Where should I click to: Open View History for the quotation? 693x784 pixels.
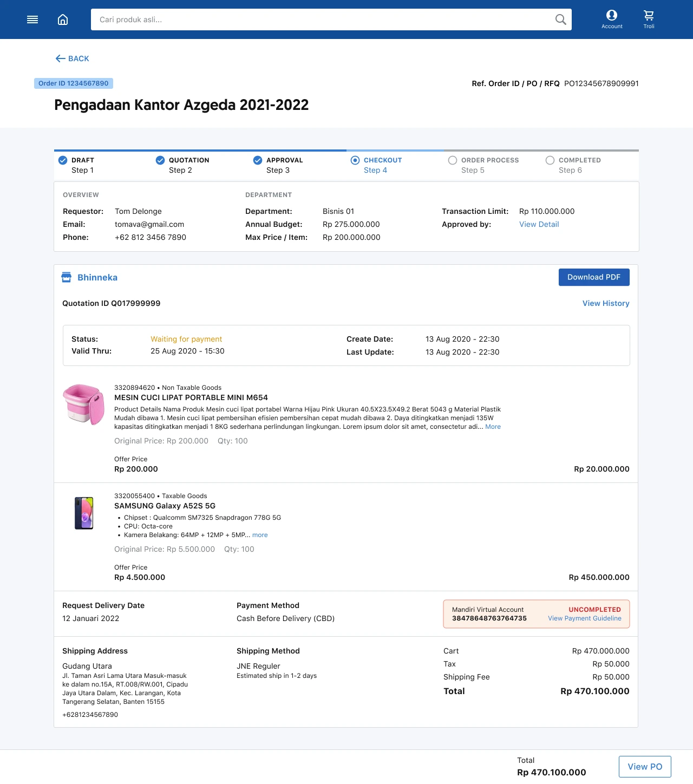[x=606, y=303]
